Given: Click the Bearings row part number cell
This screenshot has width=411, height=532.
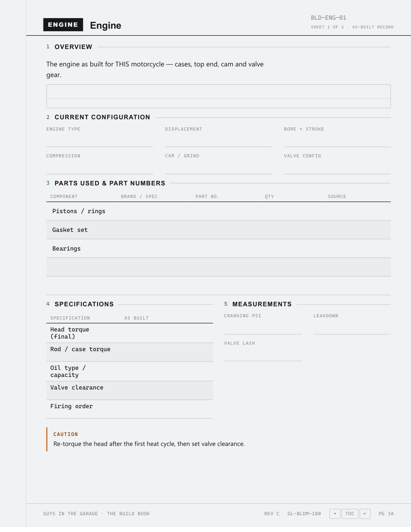Looking at the screenshot, I should [x=226, y=249].
